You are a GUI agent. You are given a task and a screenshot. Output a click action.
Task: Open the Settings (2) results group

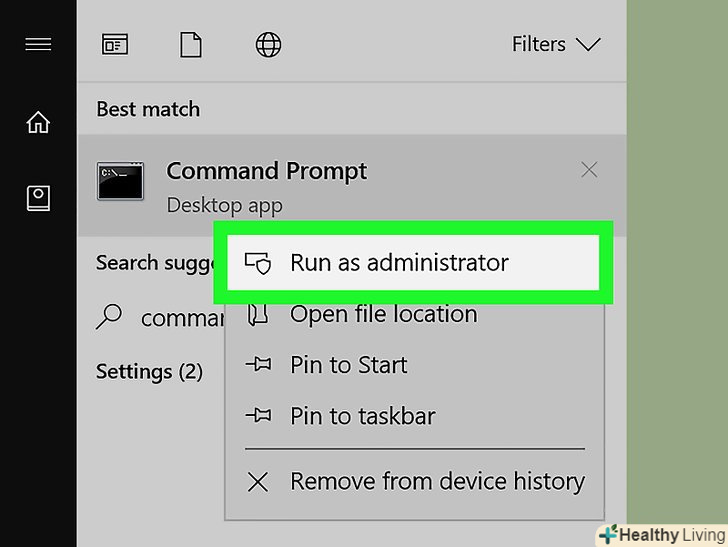[149, 372]
